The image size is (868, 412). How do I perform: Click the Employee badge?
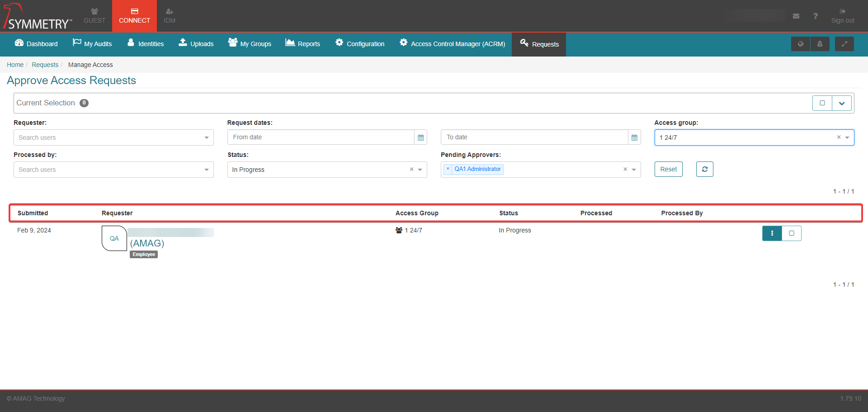144,254
